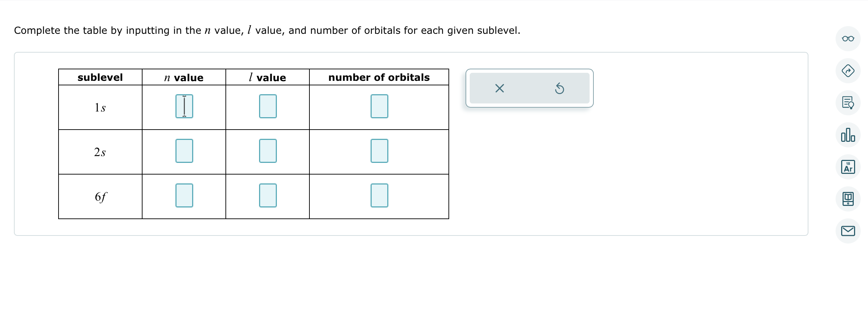This screenshot has height=332, width=868.
Task: Open the calculator and resources icon
Action: click(848, 199)
